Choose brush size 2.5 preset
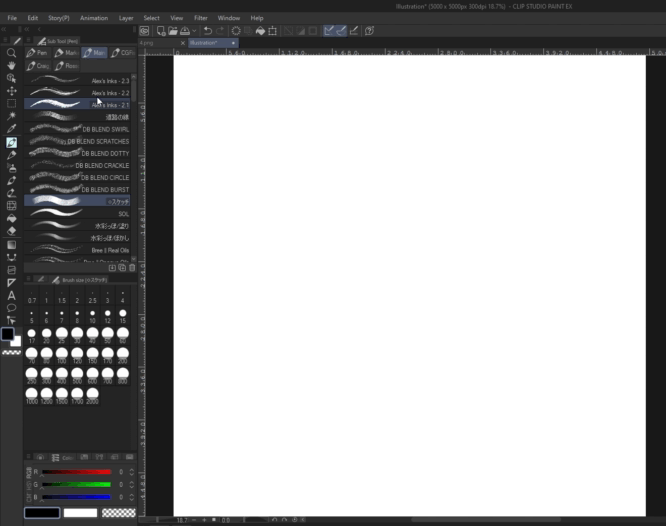 click(x=92, y=297)
